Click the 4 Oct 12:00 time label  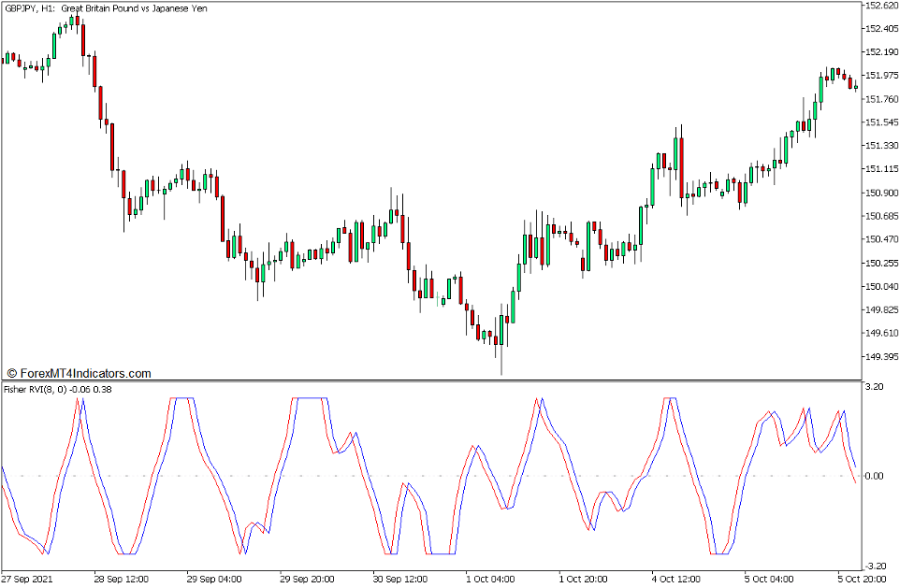click(x=676, y=579)
